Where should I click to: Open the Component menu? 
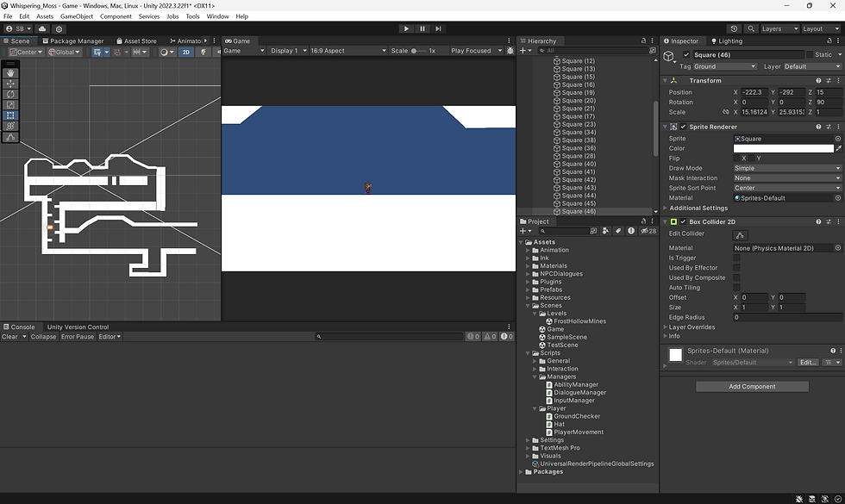pyautogui.click(x=116, y=16)
